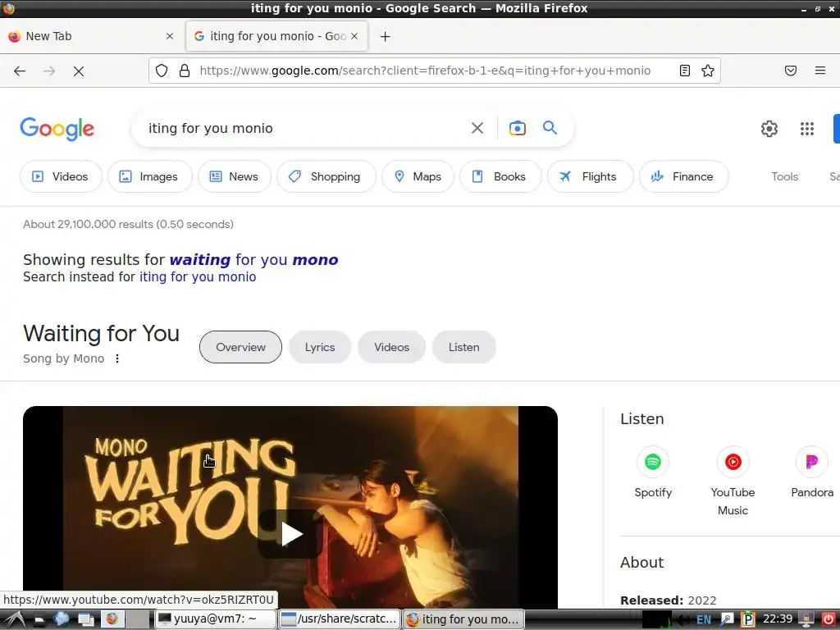Filter results by Finance
Viewport: 840px width, 630px height.
683,177
